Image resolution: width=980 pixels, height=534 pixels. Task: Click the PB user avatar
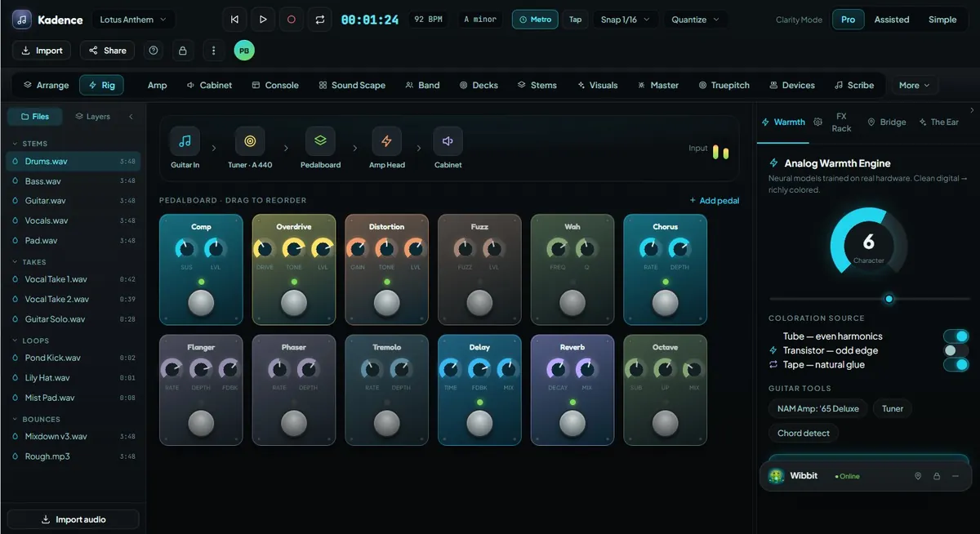pyautogui.click(x=243, y=51)
